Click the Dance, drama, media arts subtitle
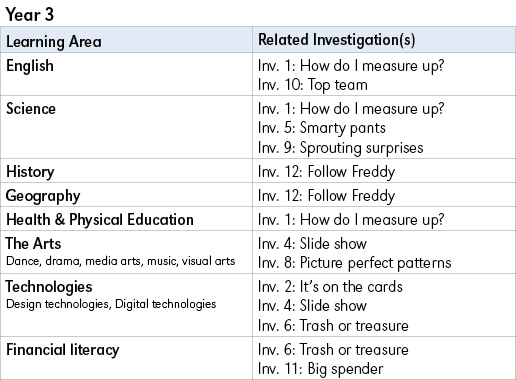The height and width of the screenshot is (380, 516). 121,261
